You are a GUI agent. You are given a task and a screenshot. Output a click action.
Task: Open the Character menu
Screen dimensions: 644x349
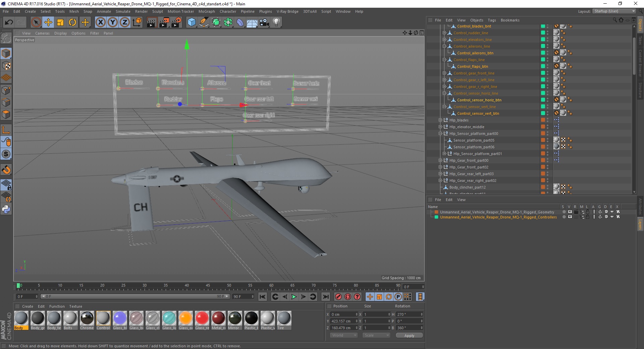pos(228,11)
